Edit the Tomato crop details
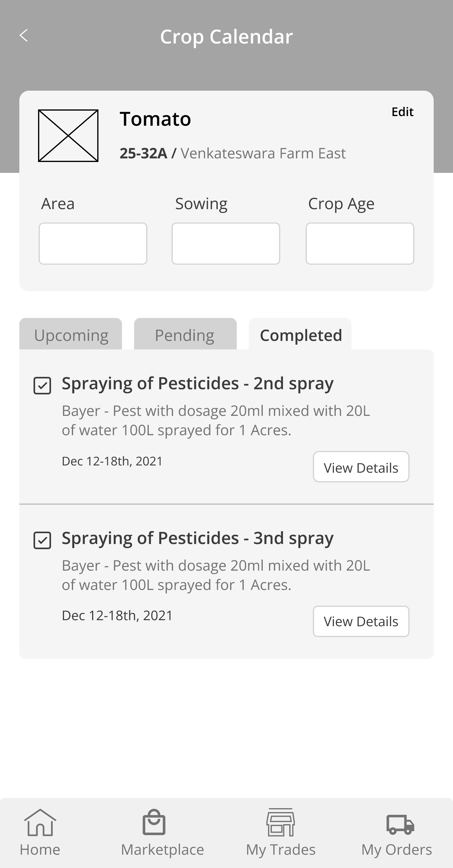The image size is (453, 868). tap(403, 112)
